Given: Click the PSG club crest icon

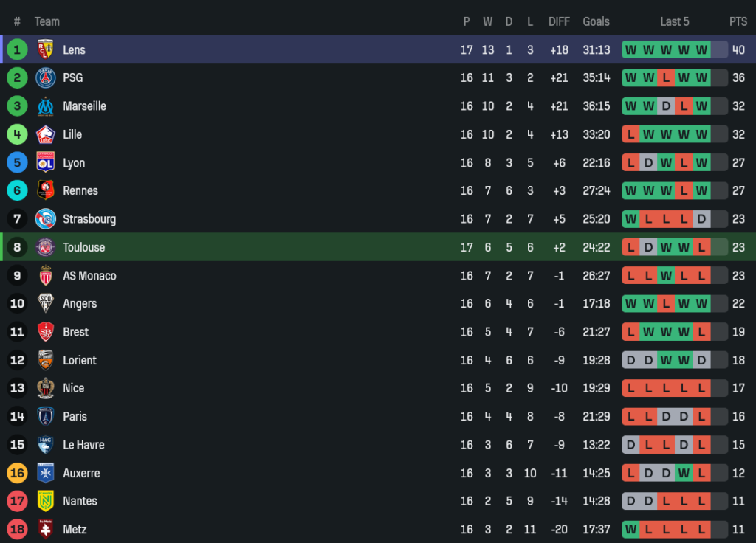Looking at the screenshot, I should (46, 77).
